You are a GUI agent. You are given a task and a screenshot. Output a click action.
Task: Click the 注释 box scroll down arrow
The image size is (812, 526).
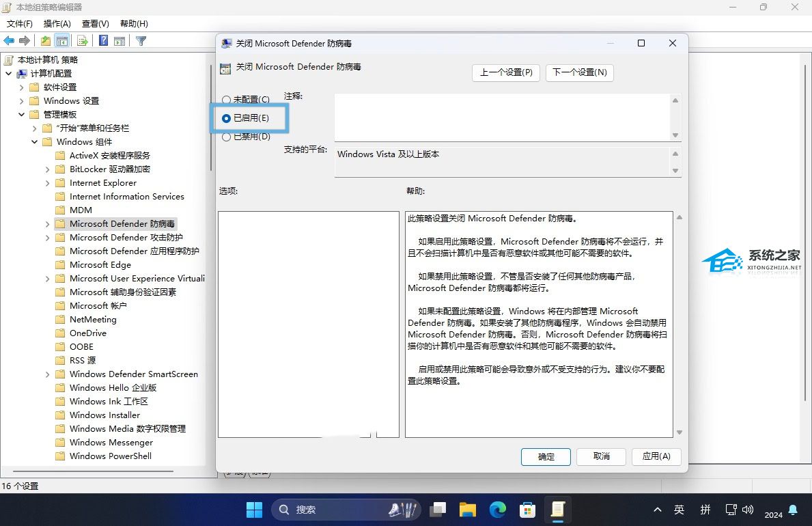[x=675, y=135]
